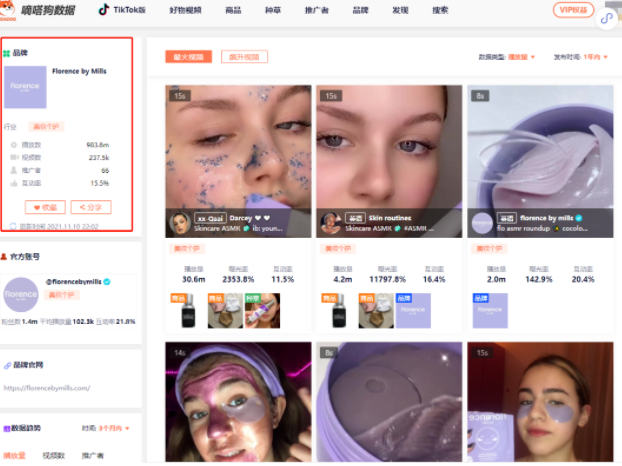Image resolution: width=622 pixels, height=466 pixels.
Task: Click the play count icon beside 播放数
Action: [x=14, y=145]
